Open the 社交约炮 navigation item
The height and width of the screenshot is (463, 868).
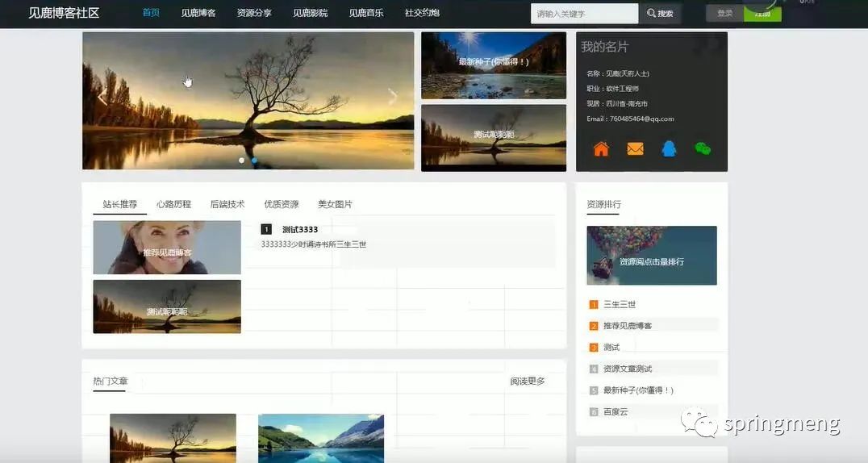tap(422, 13)
